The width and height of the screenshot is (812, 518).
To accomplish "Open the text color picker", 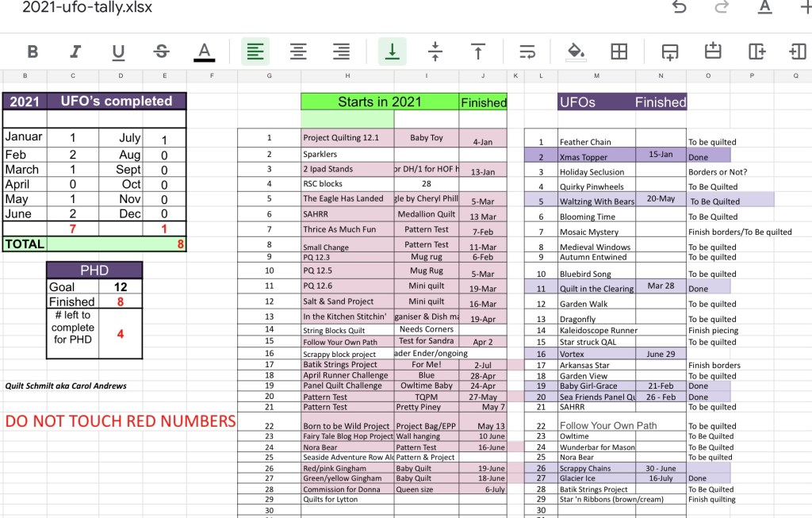I will point(204,52).
